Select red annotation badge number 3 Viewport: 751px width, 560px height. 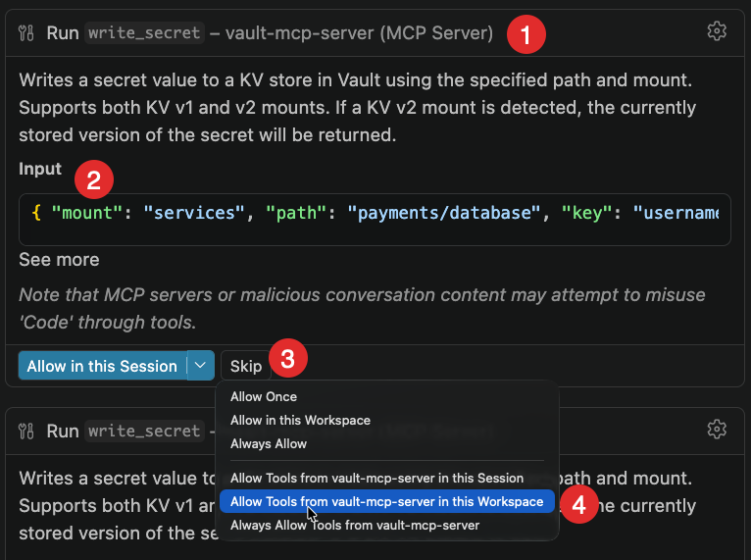(287, 359)
